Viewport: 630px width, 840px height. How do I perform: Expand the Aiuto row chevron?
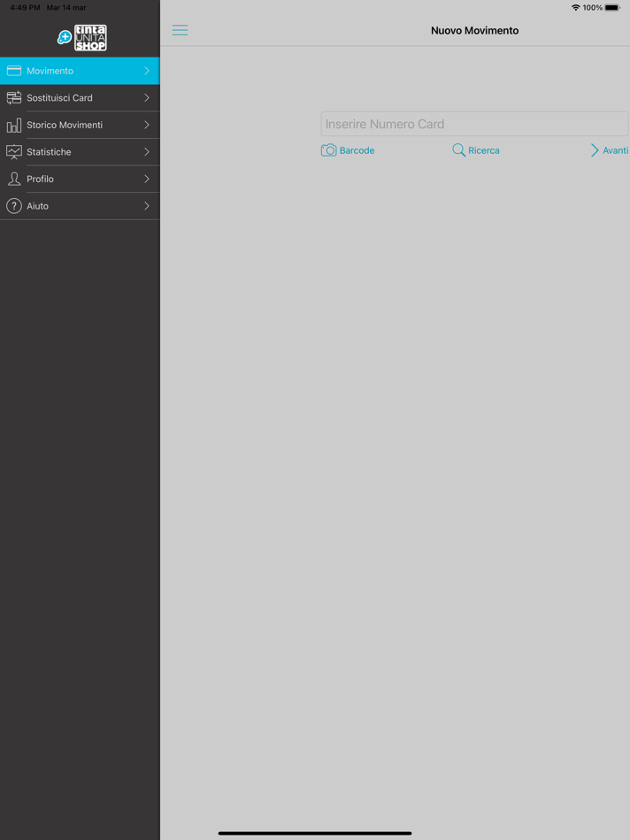coord(147,206)
